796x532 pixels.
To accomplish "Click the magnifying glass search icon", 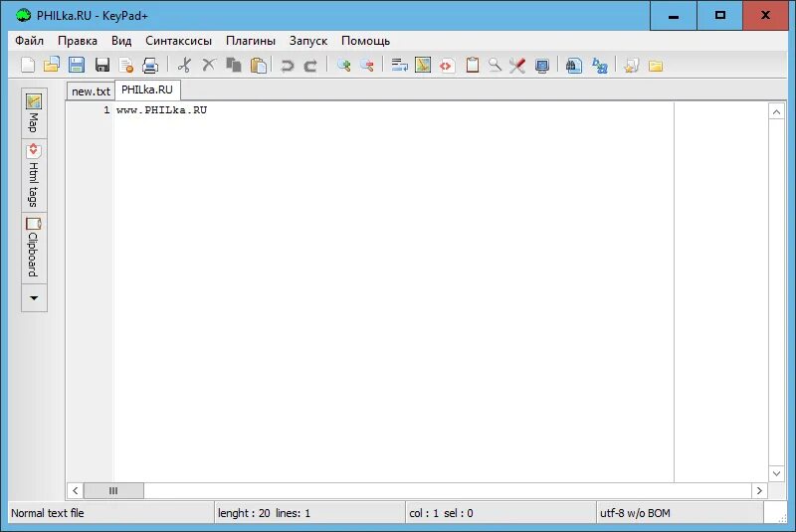I will 495,65.
